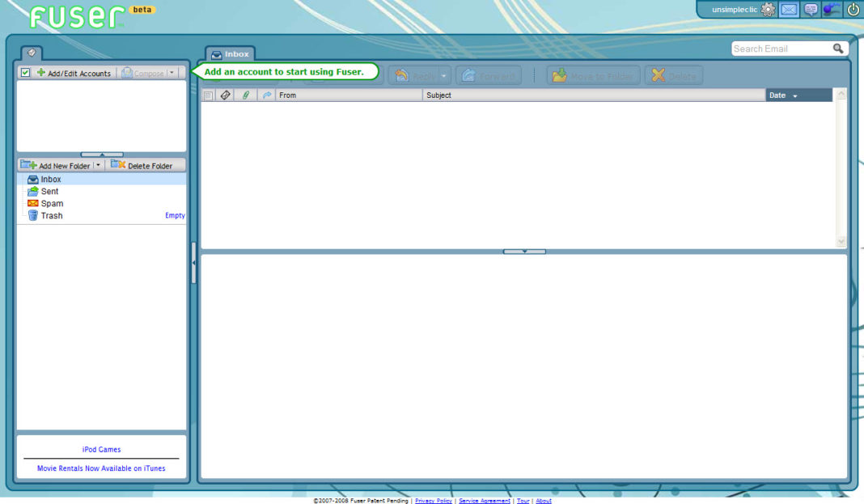
Task: Click the Empty trash link
Action: pos(175,215)
